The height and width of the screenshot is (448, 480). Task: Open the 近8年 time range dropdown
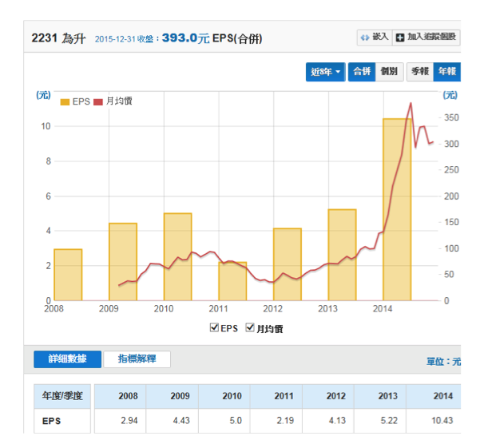326,72
